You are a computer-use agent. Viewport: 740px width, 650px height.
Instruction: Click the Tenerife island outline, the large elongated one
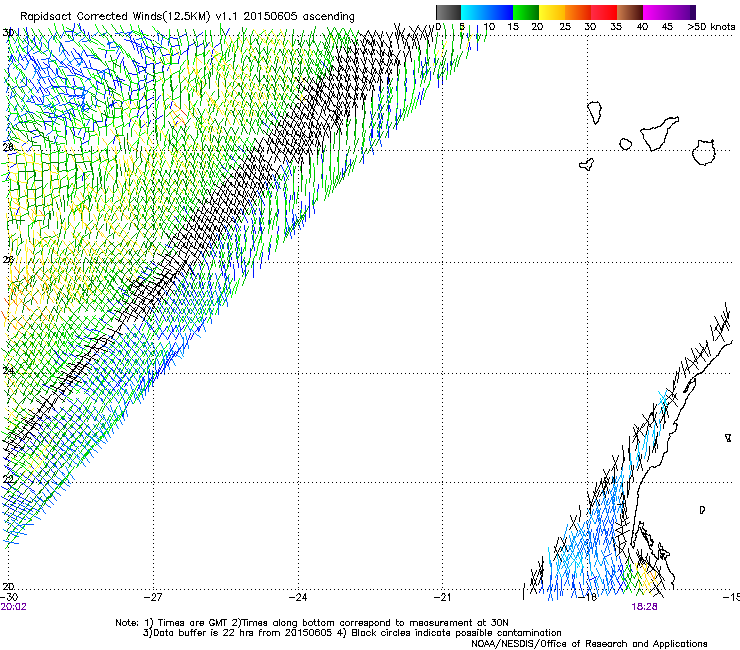658,134
